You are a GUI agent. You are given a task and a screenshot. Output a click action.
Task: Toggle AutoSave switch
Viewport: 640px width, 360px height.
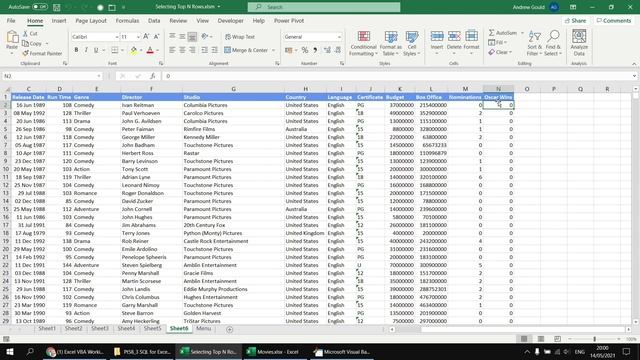(x=40, y=7)
